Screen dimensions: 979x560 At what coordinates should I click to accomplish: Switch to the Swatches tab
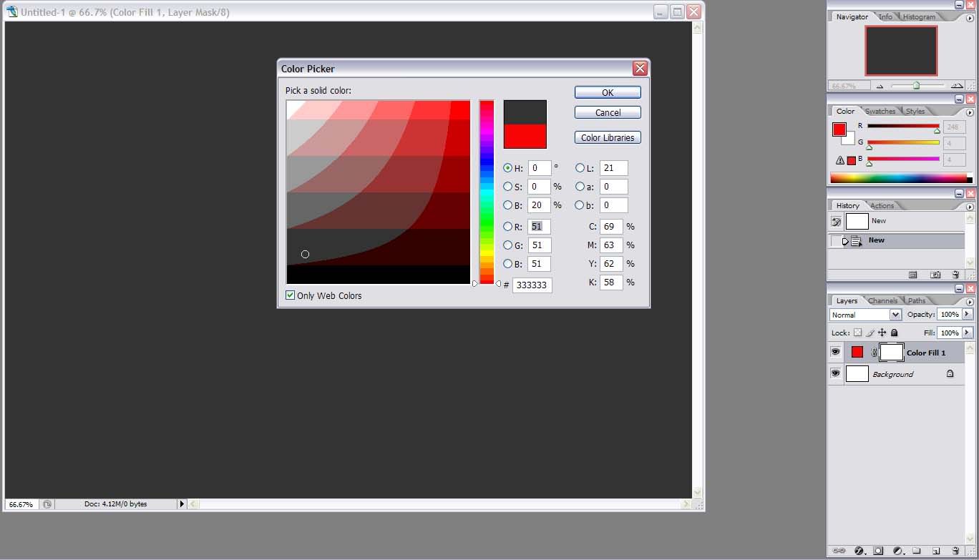point(880,111)
